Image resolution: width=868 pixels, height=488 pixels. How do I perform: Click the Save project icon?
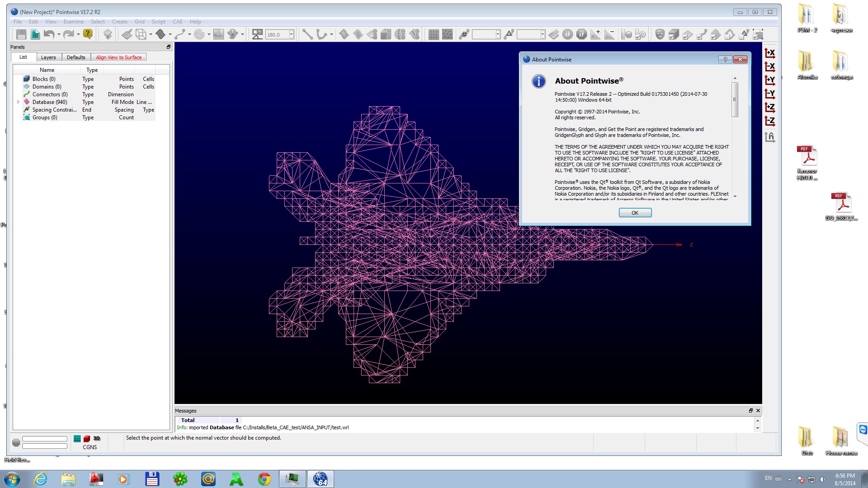(21, 34)
